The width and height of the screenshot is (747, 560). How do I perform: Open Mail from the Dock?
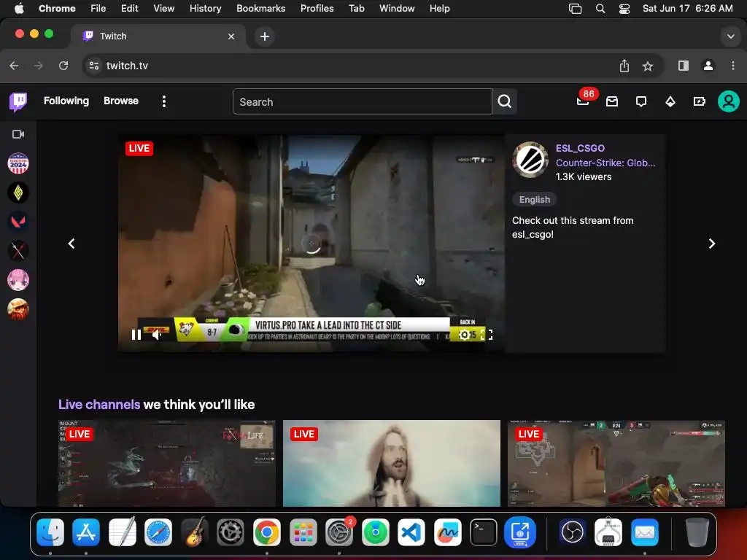click(645, 532)
